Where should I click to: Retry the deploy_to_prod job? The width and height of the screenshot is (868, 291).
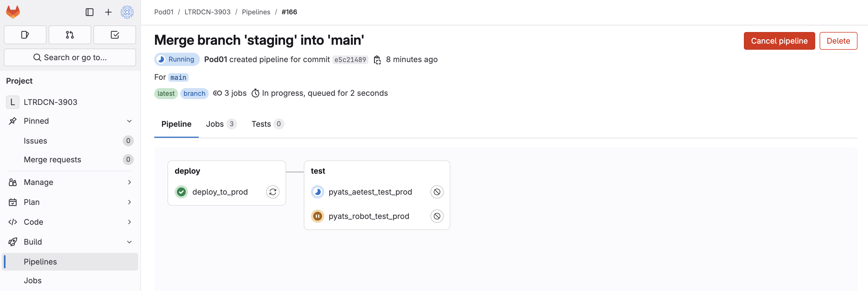(x=273, y=192)
